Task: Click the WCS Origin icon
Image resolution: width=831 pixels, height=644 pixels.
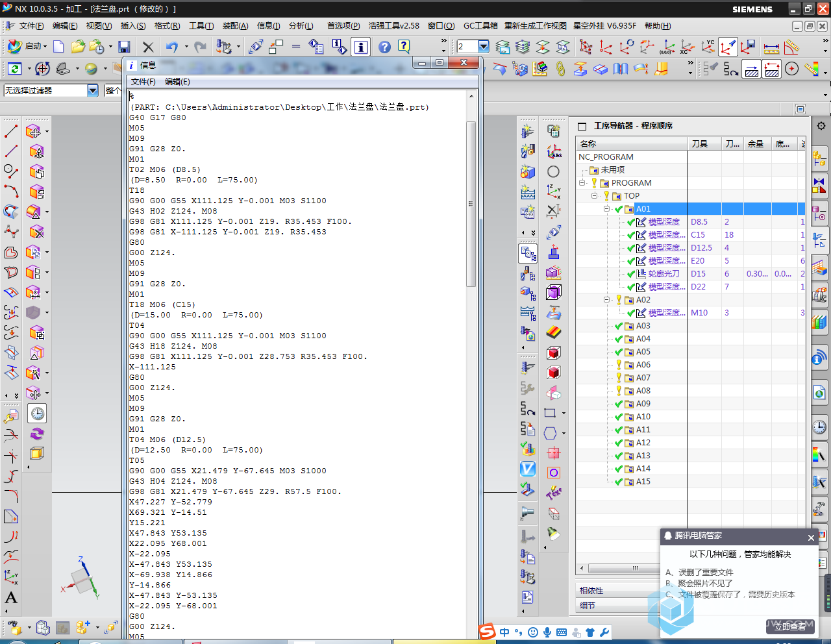Action: pos(606,47)
